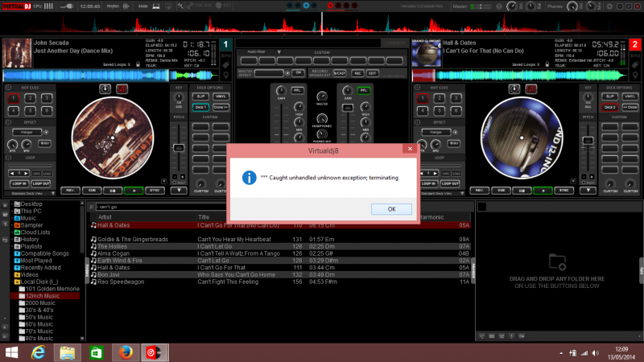The height and width of the screenshot is (362, 644).
Task: Click deck 2 master tempo music note icon
Action: [x=531, y=88]
